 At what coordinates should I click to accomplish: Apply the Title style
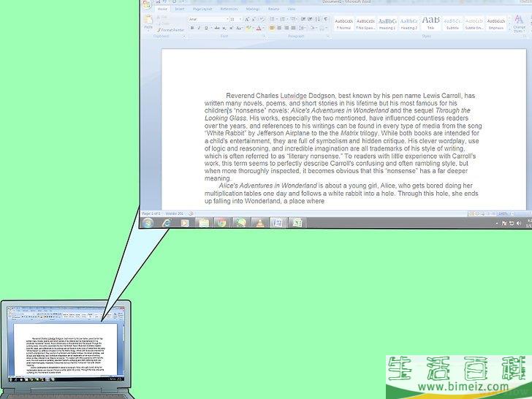click(430, 24)
